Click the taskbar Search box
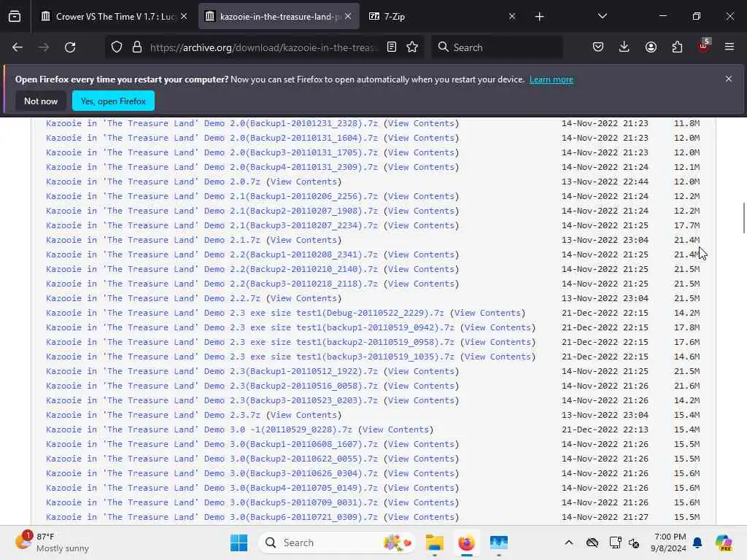 [x=337, y=542]
